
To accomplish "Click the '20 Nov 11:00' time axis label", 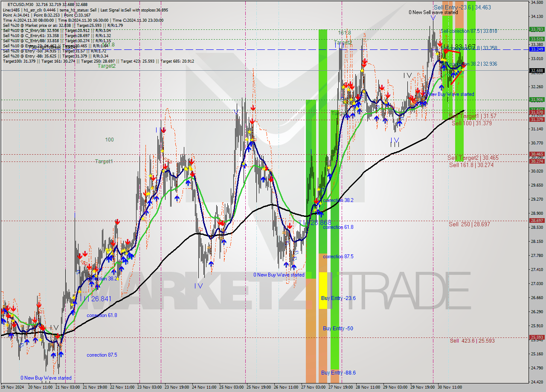I will [x=41, y=387].
